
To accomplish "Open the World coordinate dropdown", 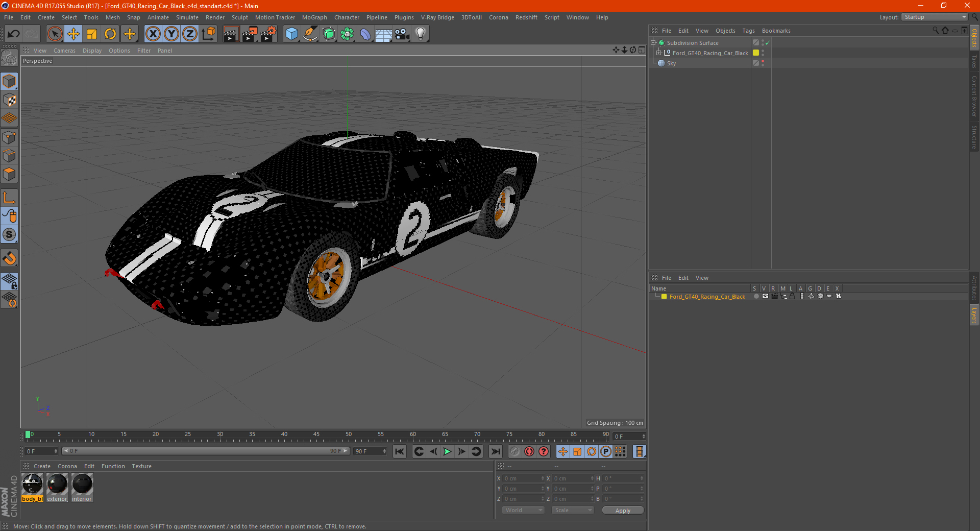I will tap(523, 510).
